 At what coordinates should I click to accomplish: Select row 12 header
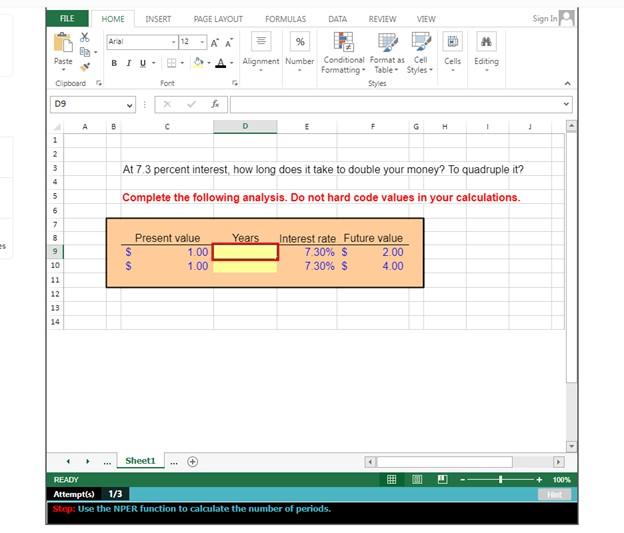click(55, 294)
